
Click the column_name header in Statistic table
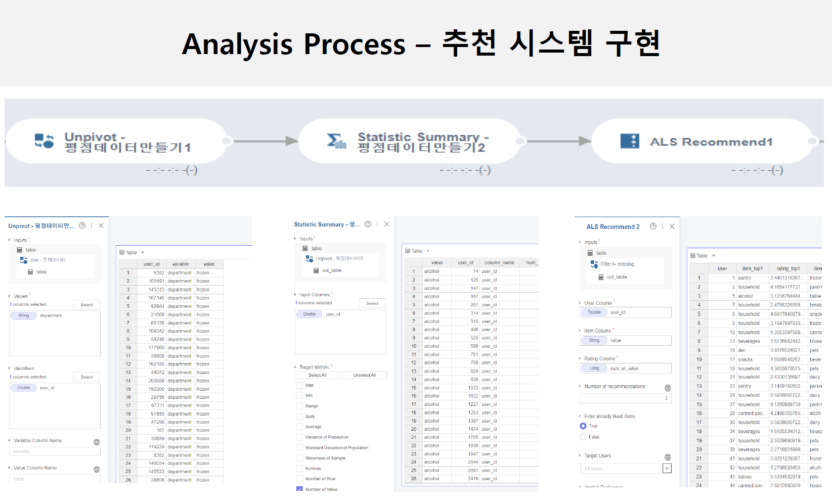pos(499,262)
